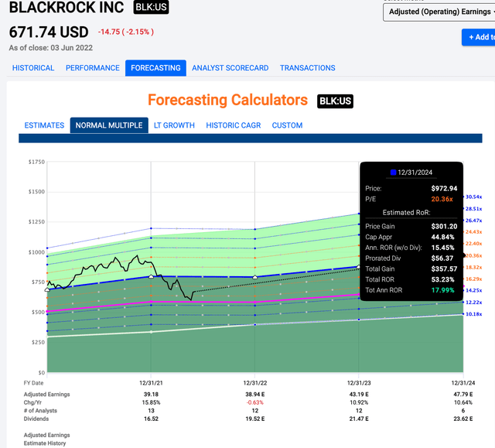
Task: Open the Adjusted (Operating) Earnings metric dropdown
Action: pyautogui.click(x=439, y=12)
